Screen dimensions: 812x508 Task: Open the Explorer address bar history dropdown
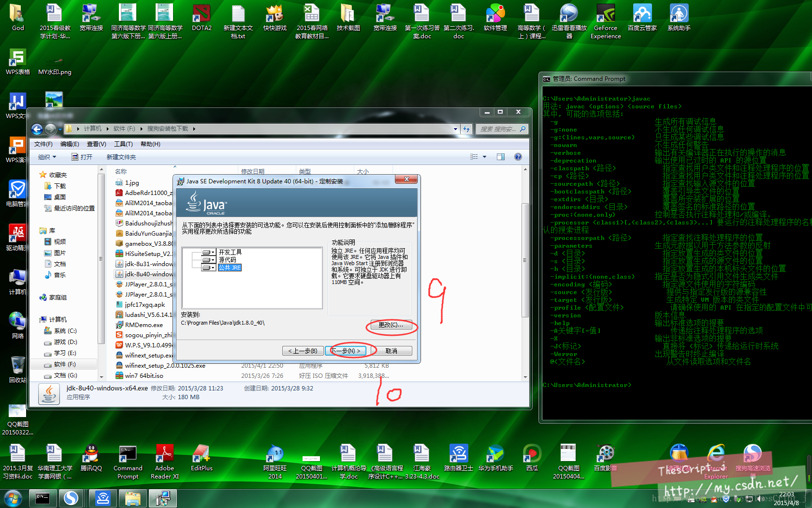pyautogui.click(x=455, y=129)
